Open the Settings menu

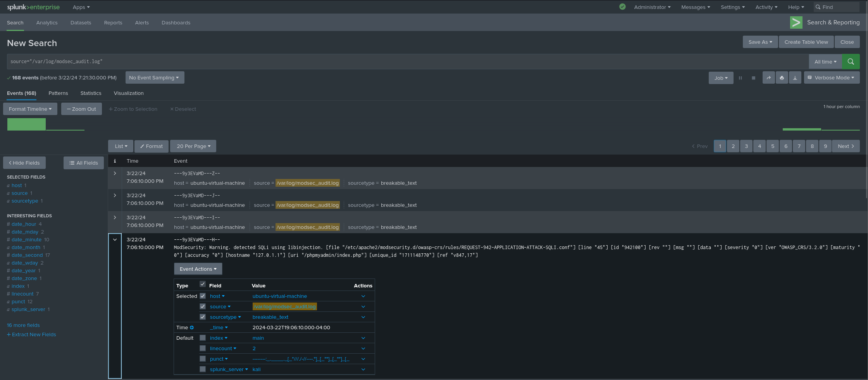pos(732,7)
